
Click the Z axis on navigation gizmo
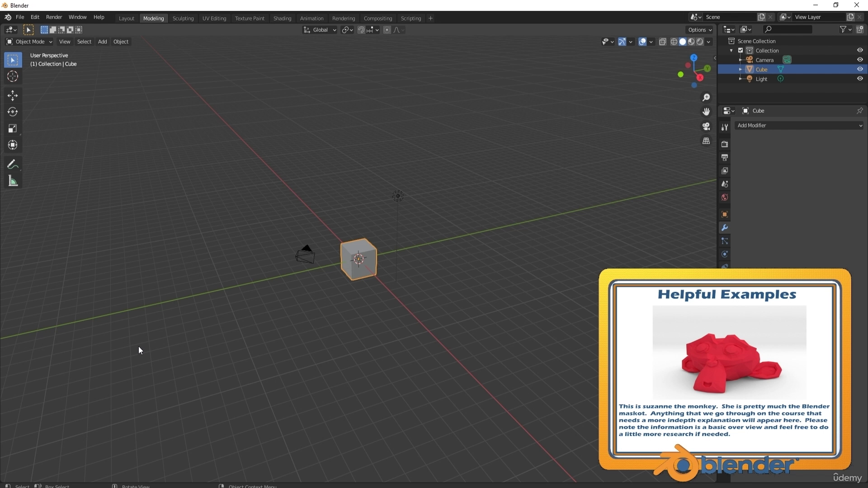tap(693, 58)
